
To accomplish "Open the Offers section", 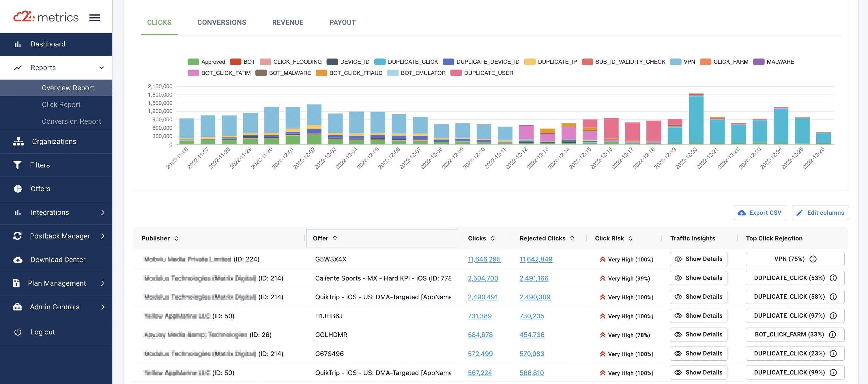I will click(x=40, y=189).
